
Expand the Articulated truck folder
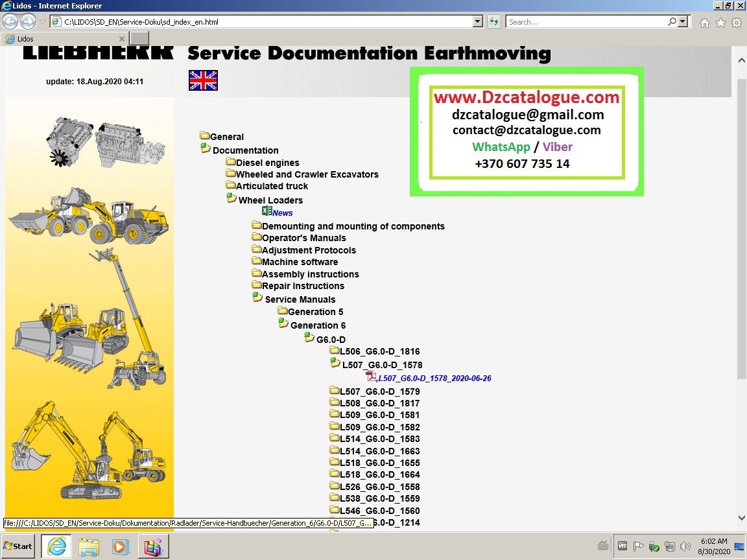coord(272,186)
